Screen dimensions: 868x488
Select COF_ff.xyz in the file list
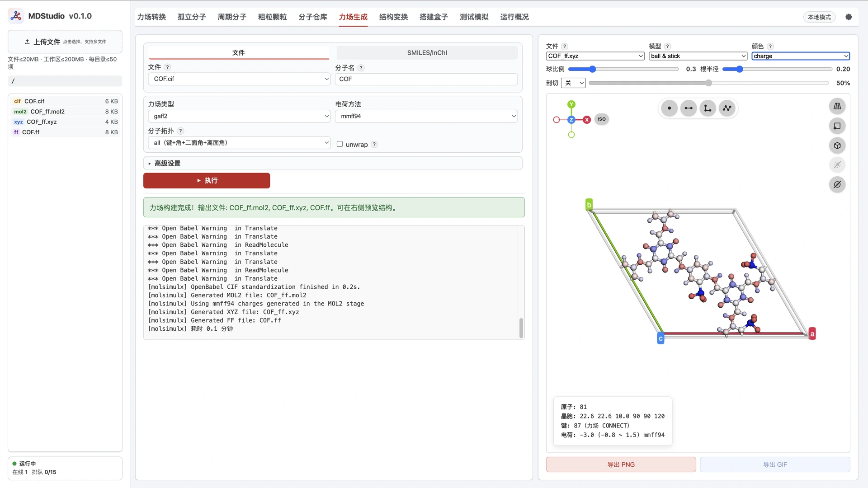coord(65,122)
